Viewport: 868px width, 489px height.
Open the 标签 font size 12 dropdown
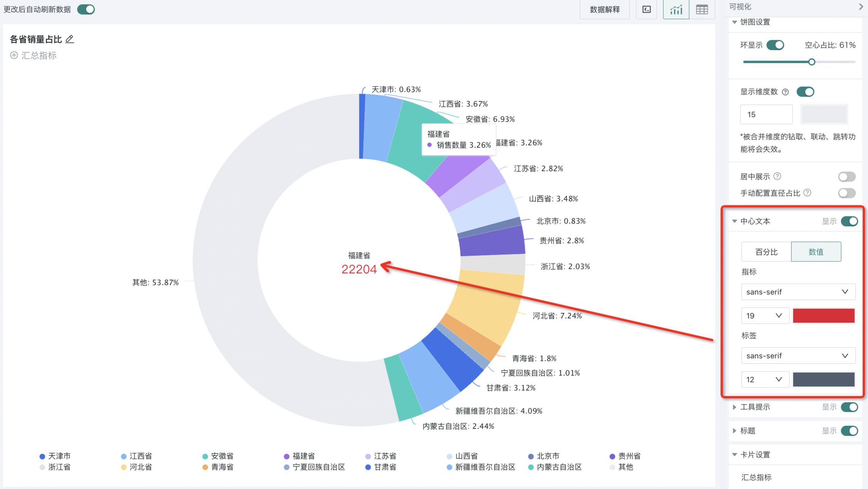(x=765, y=379)
